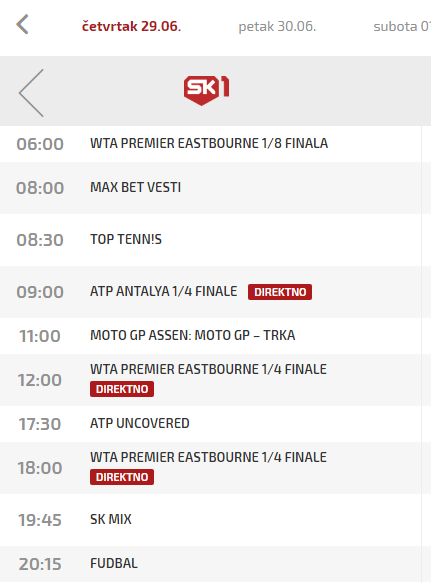Click the 06:00 time label
Image resolution: width=431 pixels, height=583 pixels.
coord(40,144)
